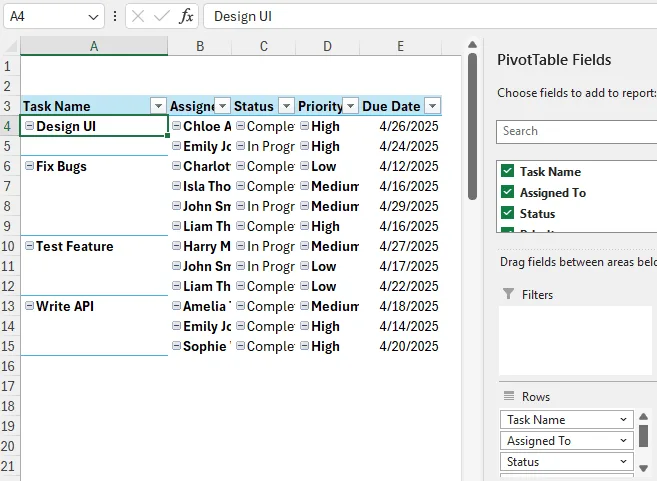Screen dimensions: 657x481
Task: Click the Select All corner triangle
Action: [12, 46]
